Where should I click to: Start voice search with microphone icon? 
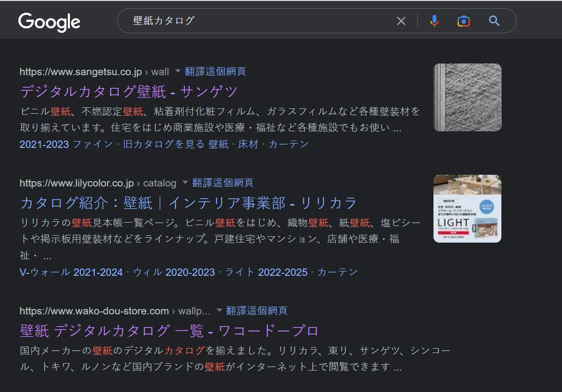pos(434,21)
